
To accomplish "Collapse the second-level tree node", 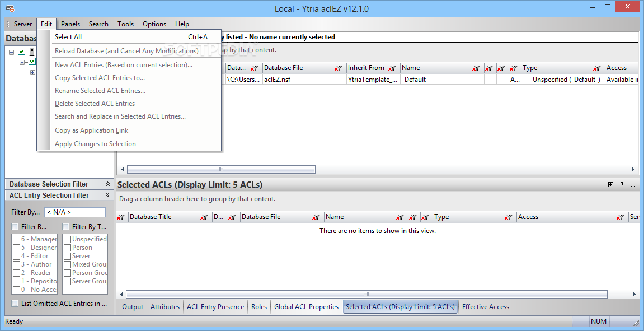I will (x=22, y=62).
